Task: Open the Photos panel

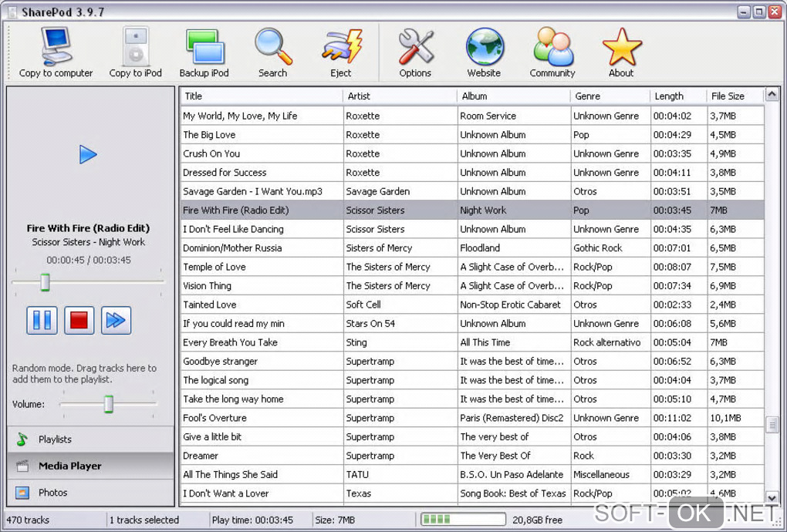Action: tap(90, 493)
